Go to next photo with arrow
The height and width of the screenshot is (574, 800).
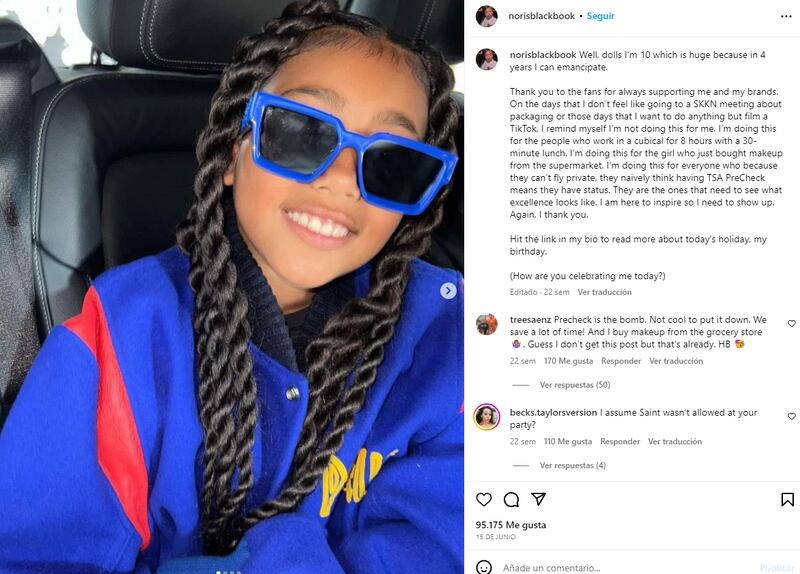click(x=448, y=291)
